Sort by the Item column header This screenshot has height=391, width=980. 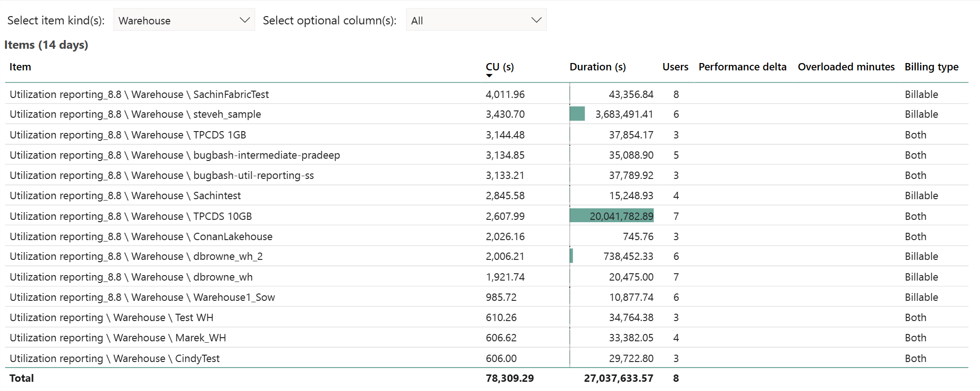(x=20, y=67)
